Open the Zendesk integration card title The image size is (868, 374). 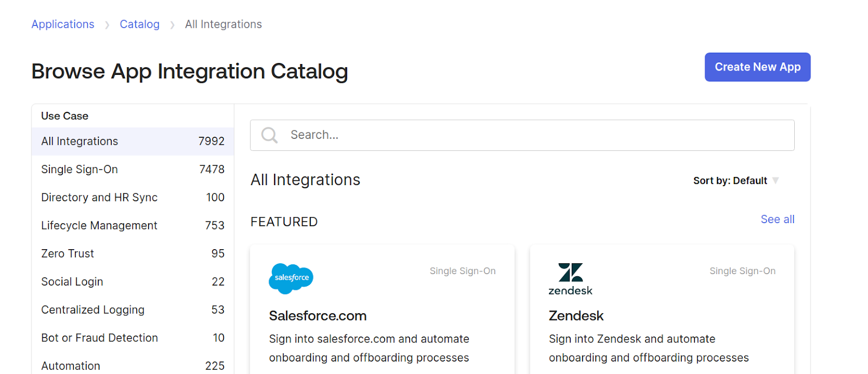[x=576, y=316]
